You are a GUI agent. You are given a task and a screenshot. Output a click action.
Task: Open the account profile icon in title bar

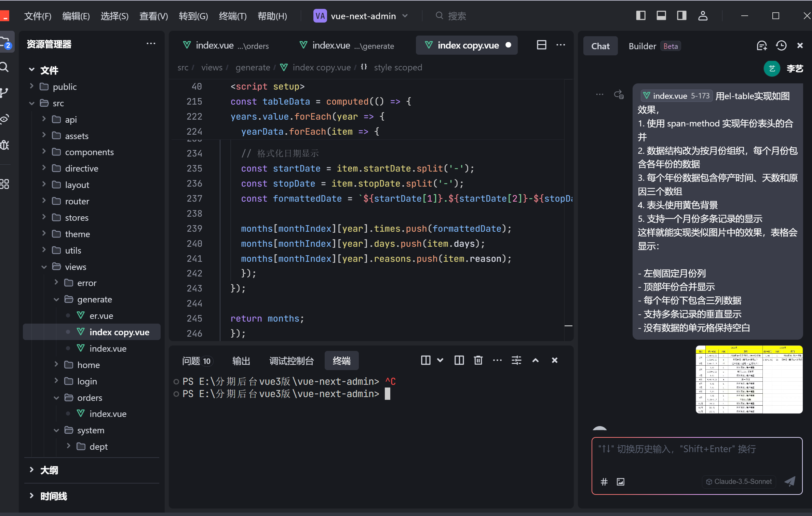click(x=703, y=16)
